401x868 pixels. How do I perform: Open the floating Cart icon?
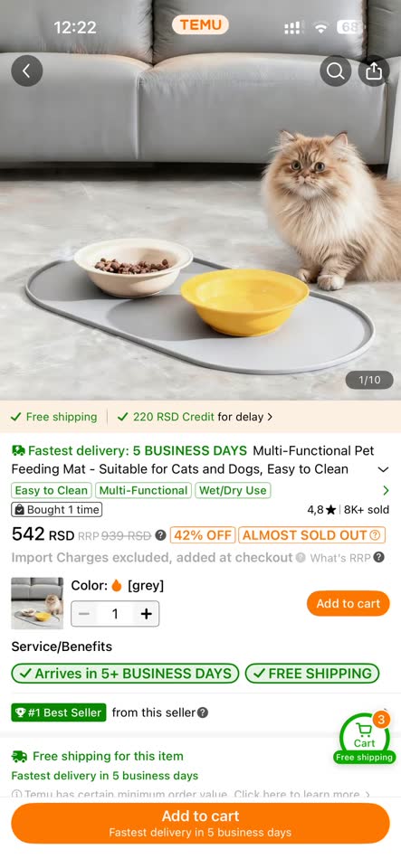tap(365, 738)
